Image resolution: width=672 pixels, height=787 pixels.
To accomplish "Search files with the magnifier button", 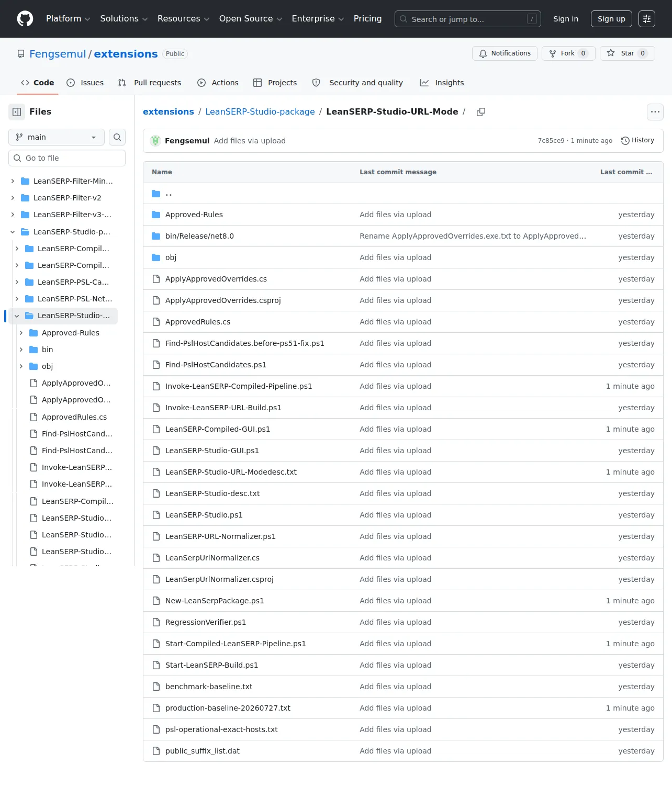I will (117, 137).
